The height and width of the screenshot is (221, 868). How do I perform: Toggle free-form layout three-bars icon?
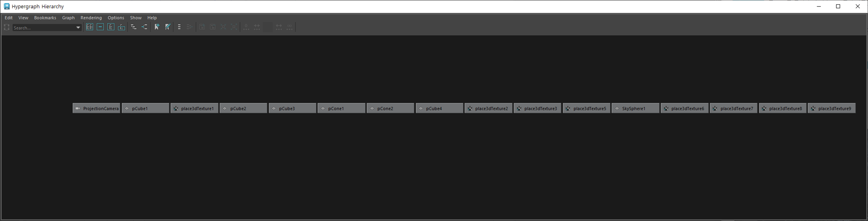pos(179,27)
